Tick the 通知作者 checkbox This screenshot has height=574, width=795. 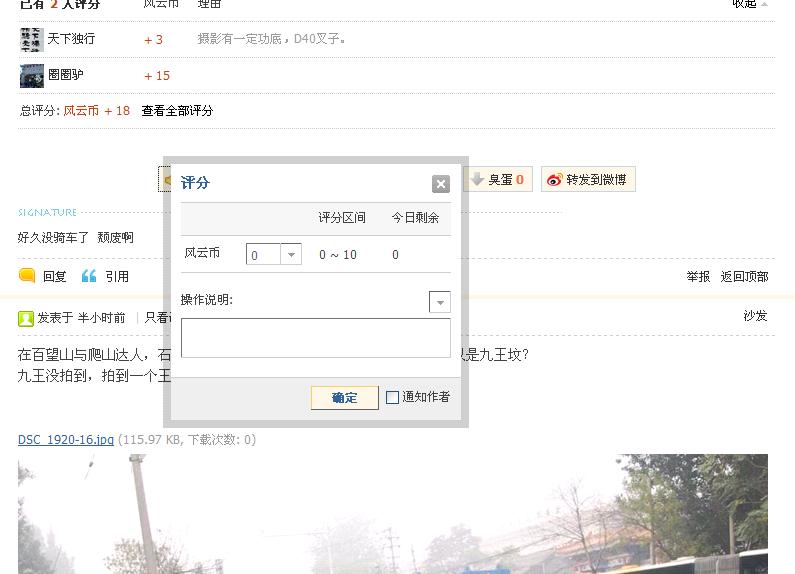tap(392, 398)
